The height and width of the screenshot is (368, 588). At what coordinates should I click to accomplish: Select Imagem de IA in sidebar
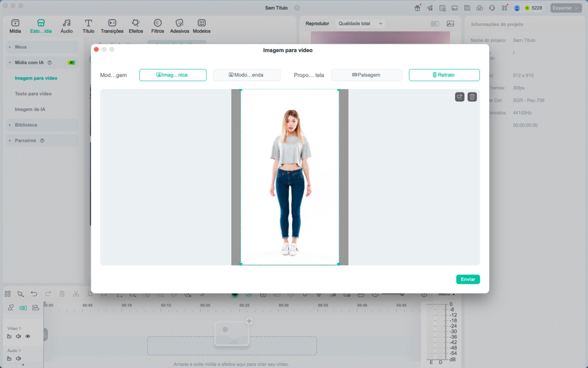30,109
